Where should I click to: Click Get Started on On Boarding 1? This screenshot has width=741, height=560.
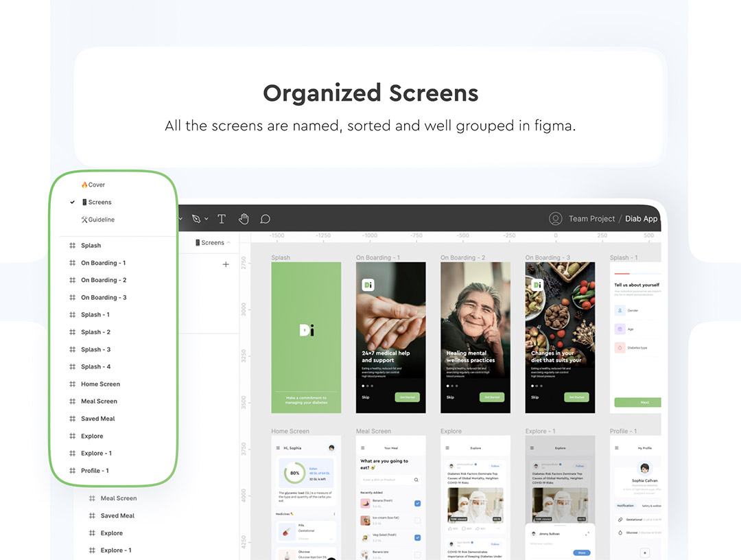(x=407, y=397)
